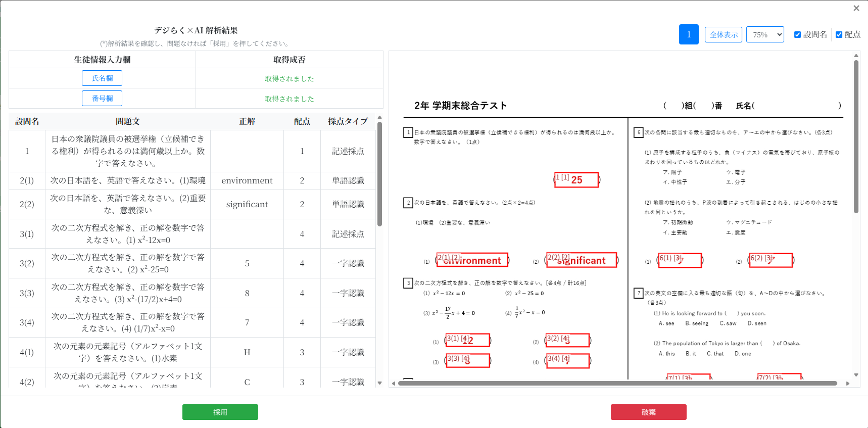Click preview horizontal scrollbar left arrow
The width and height of the screenshot is (868, 428).
coord(393,383)
